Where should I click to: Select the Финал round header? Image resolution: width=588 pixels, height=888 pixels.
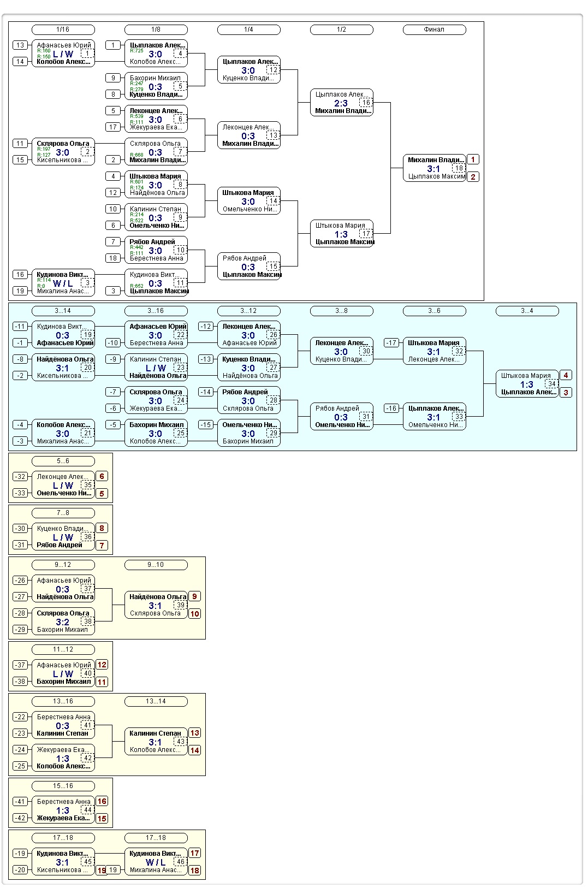(x=434, y=29)
